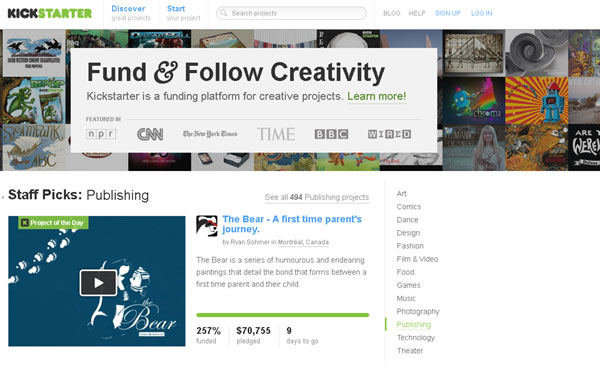Click the BBC logo
The width and height of the screenshot is (600, 374).
coord(331,134)
